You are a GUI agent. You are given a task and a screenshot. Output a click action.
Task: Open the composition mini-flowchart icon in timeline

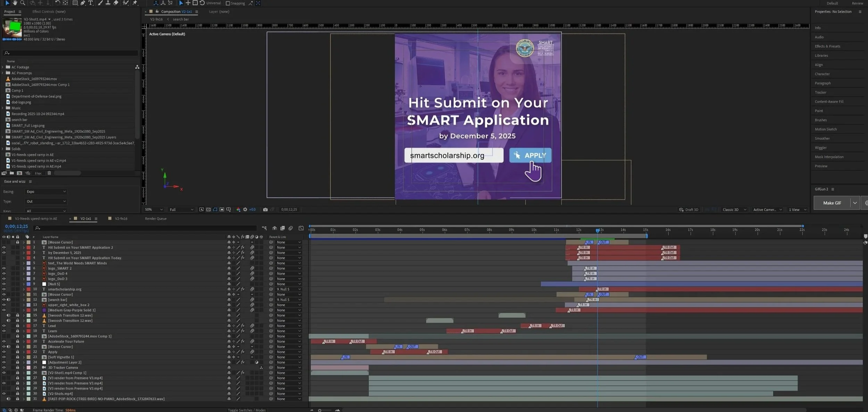pyautogui.click(x=264, y=228)
